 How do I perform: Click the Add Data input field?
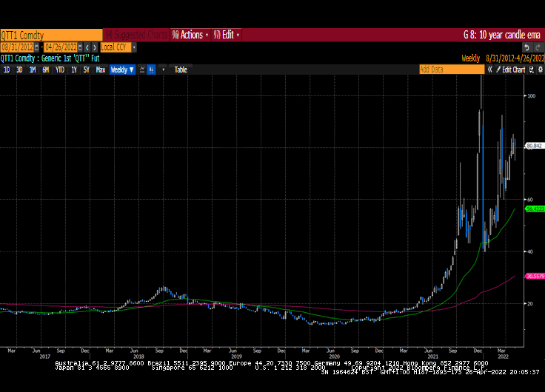coord(452,70)
